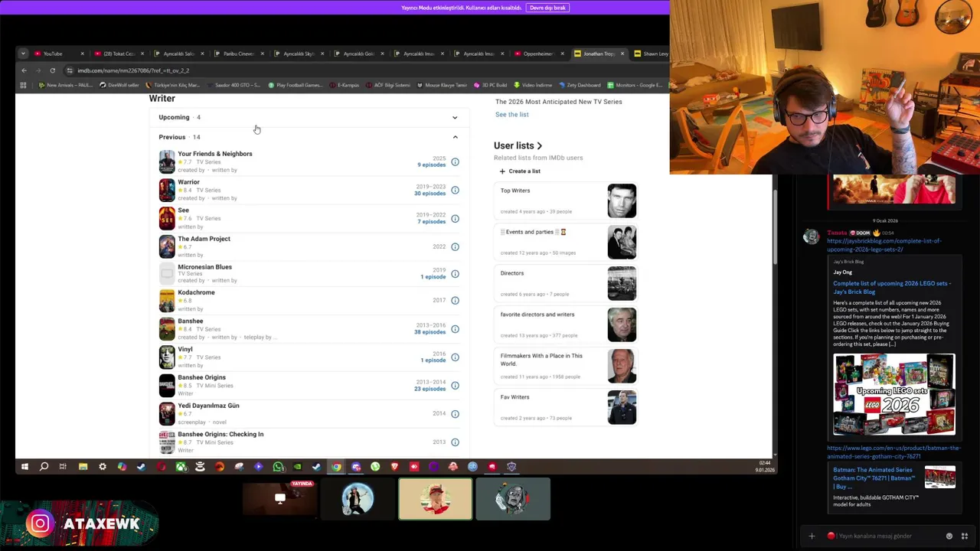
Task: Switch to Tokat Ceza tab
Action: 119,54
